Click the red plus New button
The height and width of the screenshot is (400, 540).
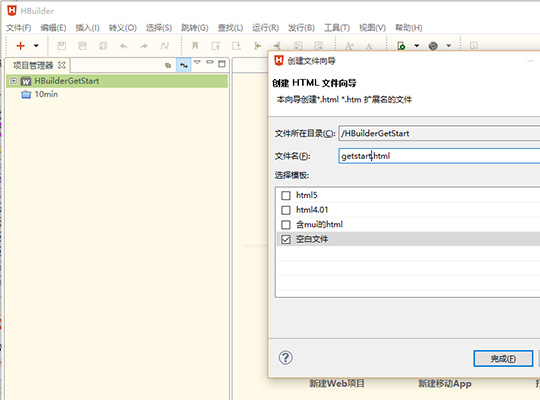point(20,45)
